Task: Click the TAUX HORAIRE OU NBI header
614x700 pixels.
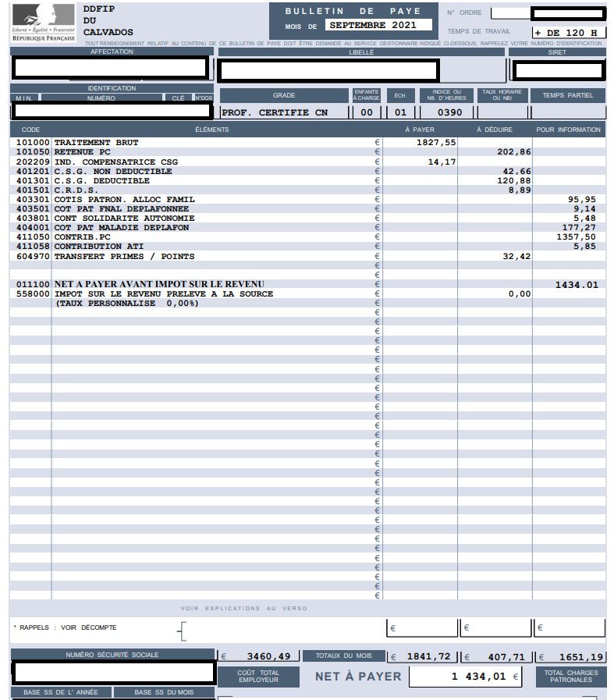Action: 502,95
